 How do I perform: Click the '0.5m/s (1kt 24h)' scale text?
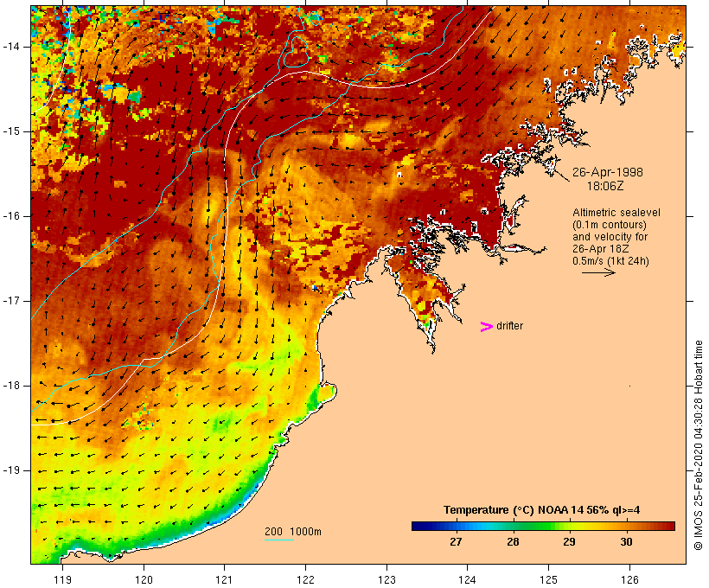click(x=611, y=261)
